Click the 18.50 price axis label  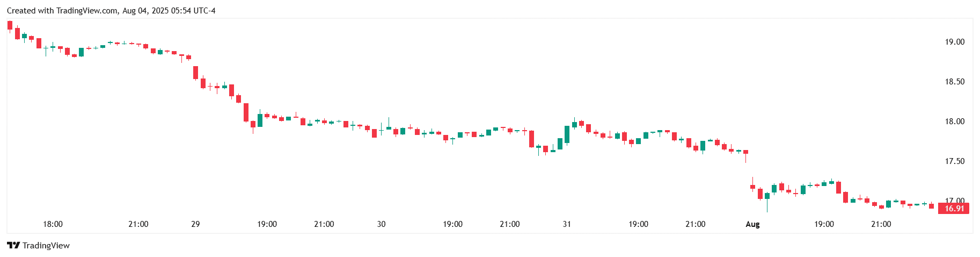[x=954, y=82]
